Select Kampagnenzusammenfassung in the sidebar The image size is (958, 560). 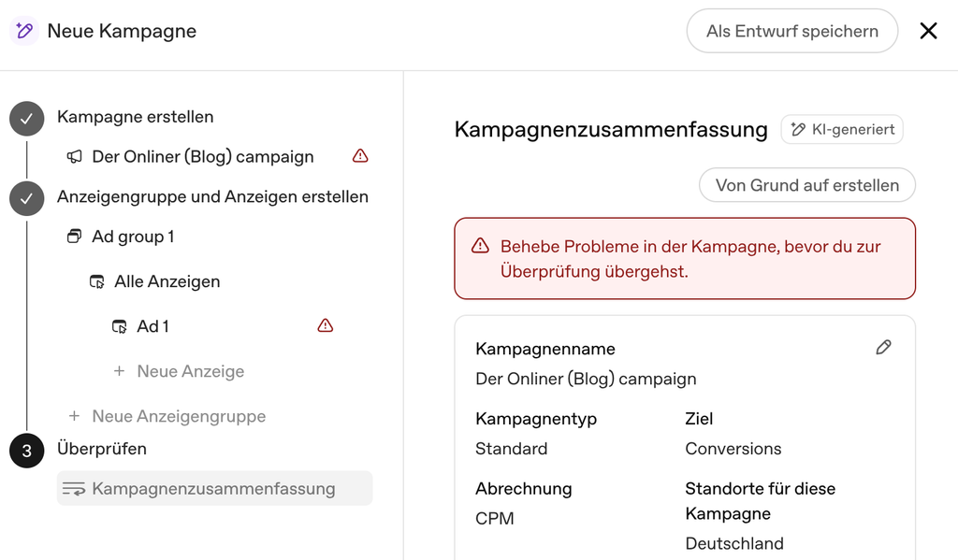coord(214,488)
